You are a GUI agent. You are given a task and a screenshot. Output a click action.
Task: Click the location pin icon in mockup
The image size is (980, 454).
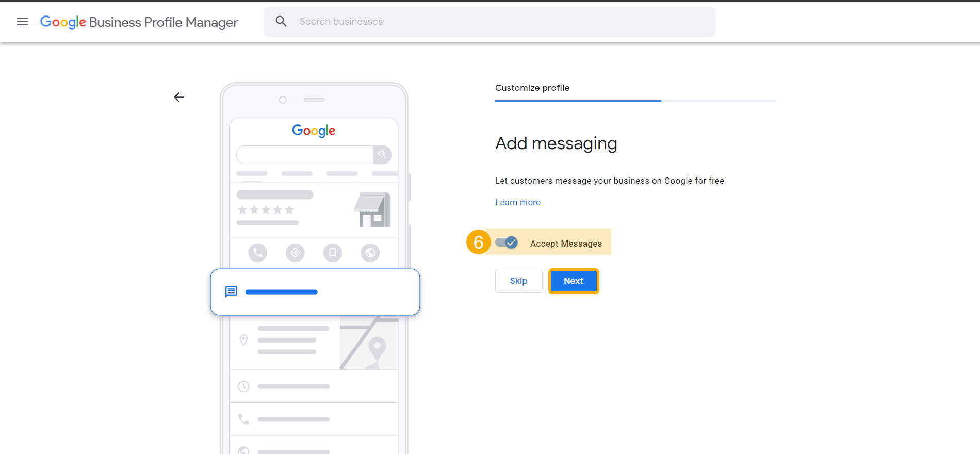(x=243, y=340)
